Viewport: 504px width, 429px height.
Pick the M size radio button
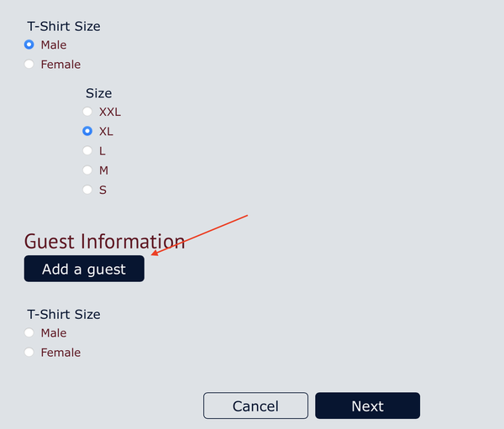[87, 170]
